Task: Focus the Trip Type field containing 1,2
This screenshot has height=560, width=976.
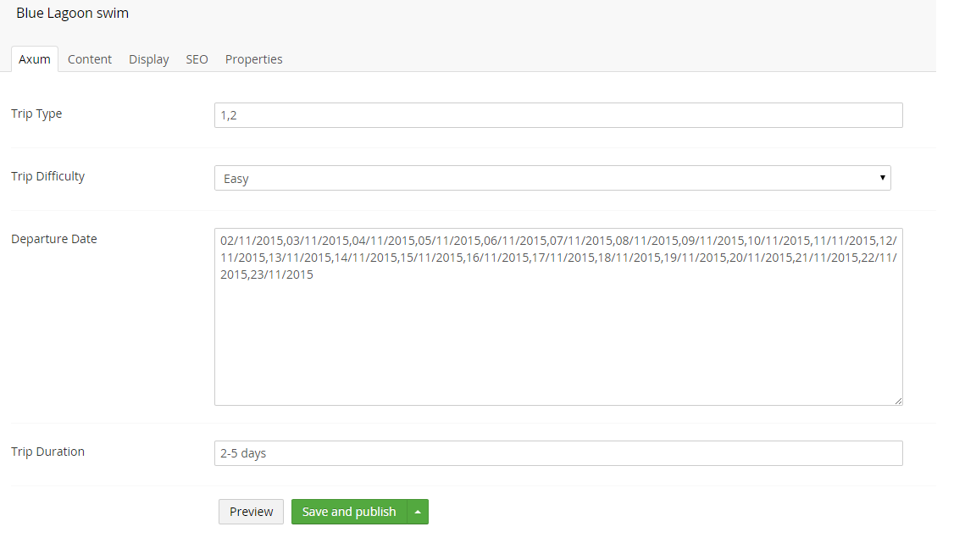Action: [558, 115]
